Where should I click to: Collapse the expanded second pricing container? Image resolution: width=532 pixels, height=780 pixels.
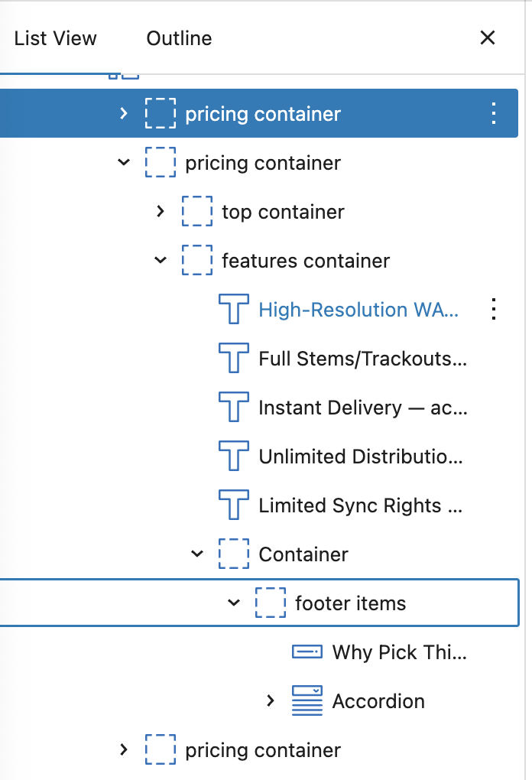[x=124, y=163]
